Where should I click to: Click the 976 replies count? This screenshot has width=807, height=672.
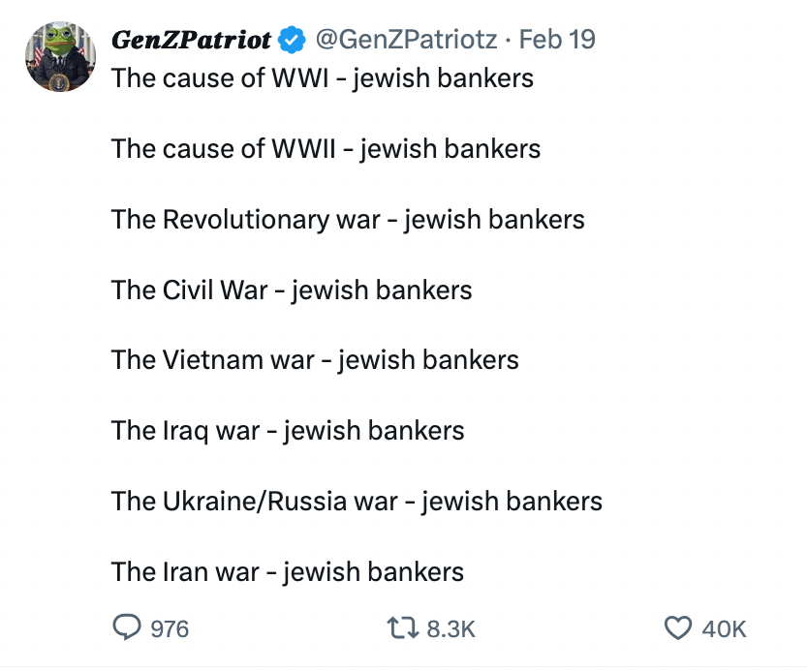point(170,629)
